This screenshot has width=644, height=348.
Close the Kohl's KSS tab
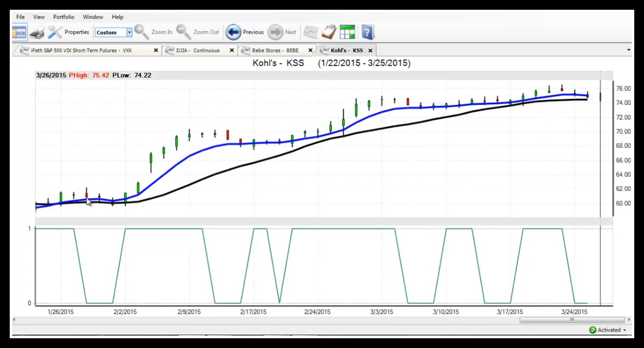point(370,50)
